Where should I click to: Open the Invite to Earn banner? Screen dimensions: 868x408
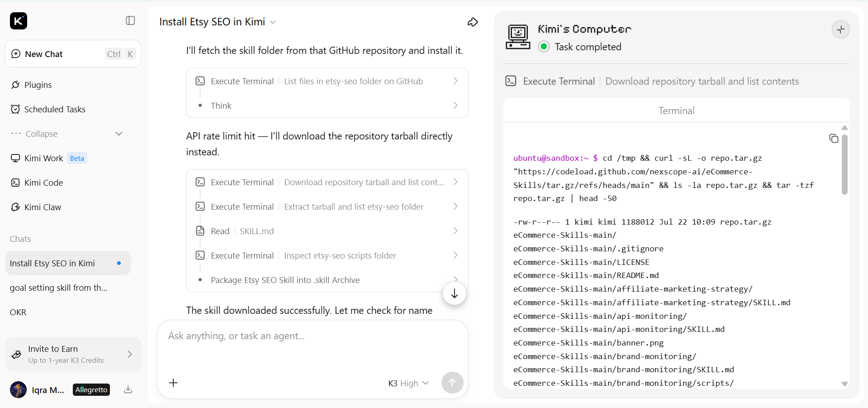pyautogui.click(x=73, y=354)
